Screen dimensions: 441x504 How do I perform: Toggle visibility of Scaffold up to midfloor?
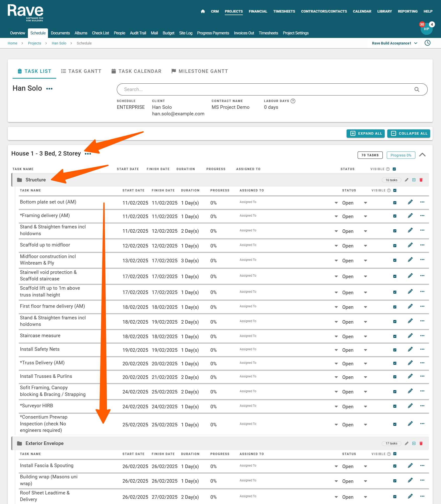[395, 246]
